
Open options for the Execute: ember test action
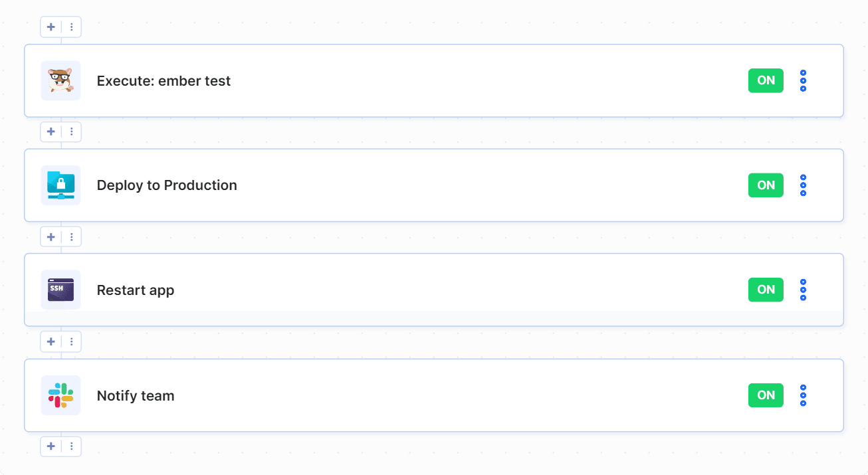pos(803,80)
